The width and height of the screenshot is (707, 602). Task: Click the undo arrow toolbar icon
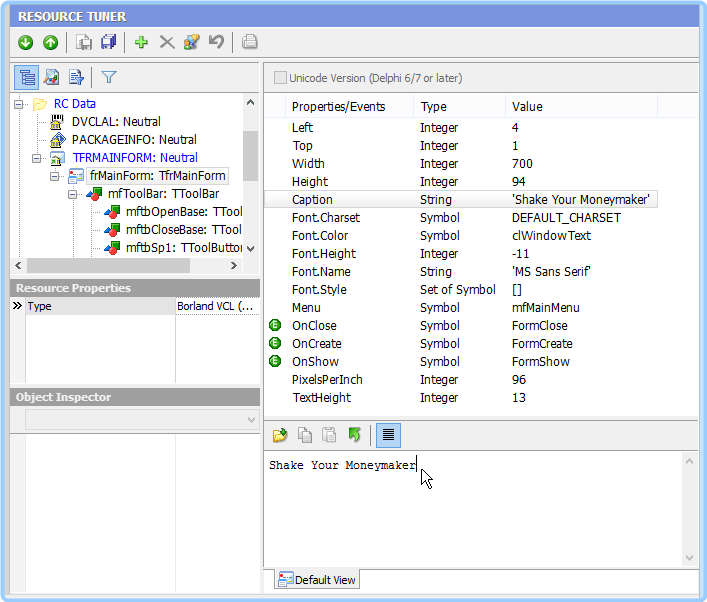point(217,42)
